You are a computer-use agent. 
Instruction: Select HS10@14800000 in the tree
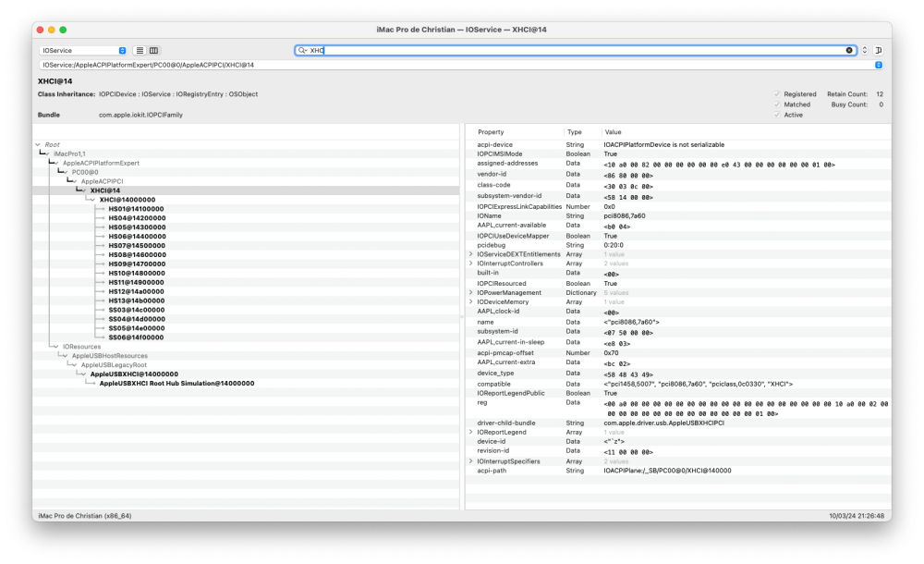point(137,273)
